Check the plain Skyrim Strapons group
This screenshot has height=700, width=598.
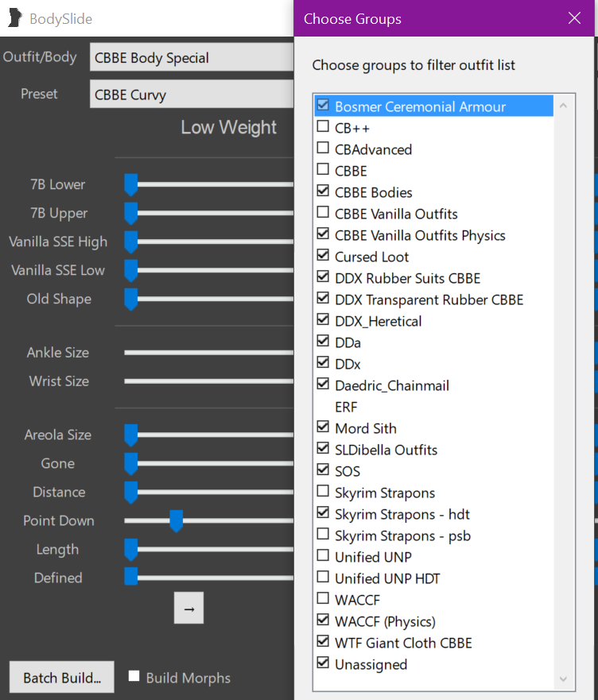point(323,491)
